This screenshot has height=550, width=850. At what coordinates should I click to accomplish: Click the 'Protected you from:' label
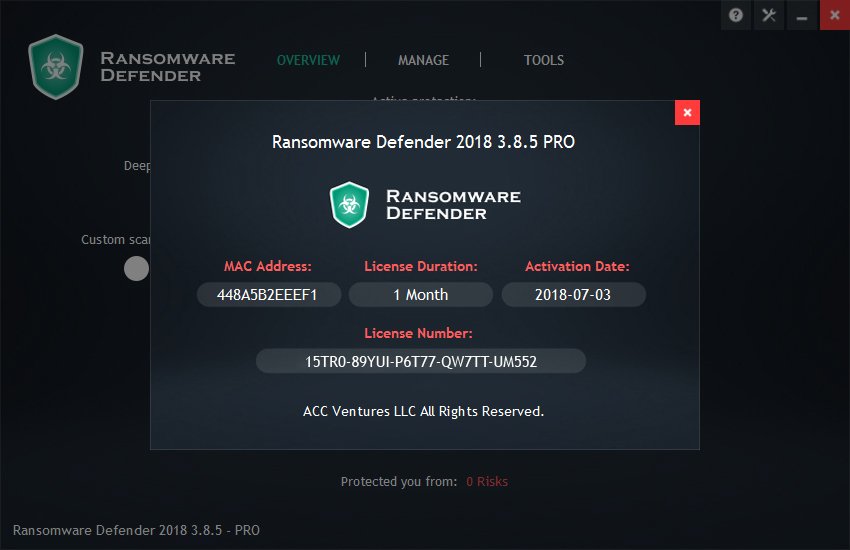click(x=399, y=482)
